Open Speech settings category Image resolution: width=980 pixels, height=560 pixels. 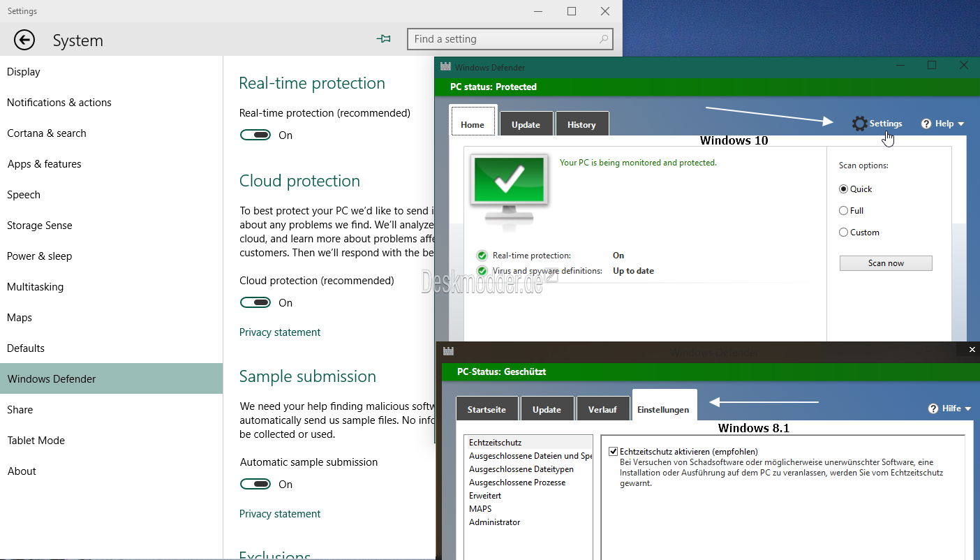[x=111, y=195]
